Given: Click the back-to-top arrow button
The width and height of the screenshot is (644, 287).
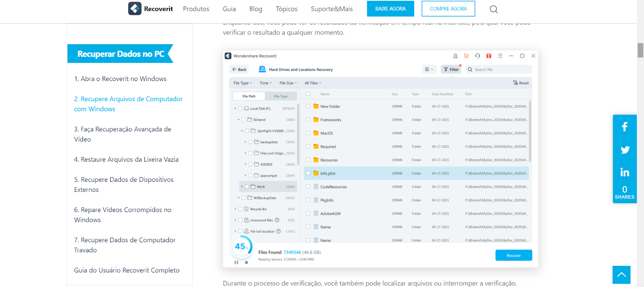Looking at the screenshot, I should pyautogui.click(x=621, y=275).
